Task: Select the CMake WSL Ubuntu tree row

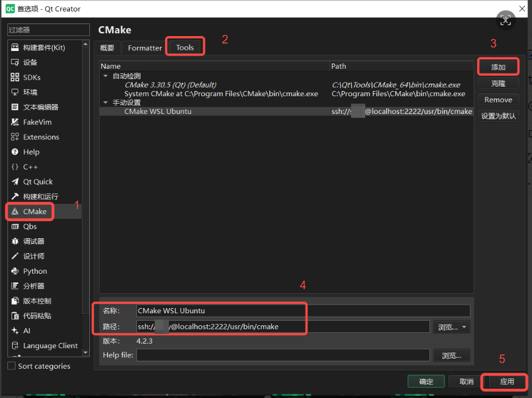Action: tap(286, 111)
